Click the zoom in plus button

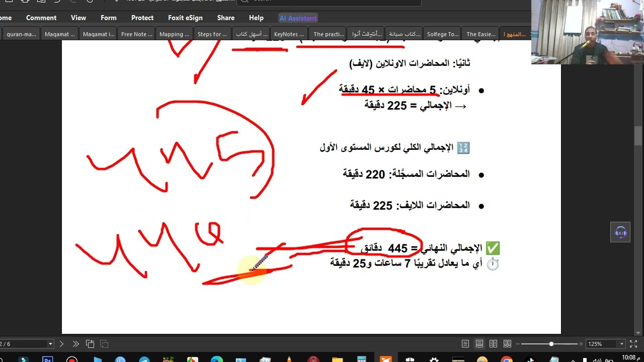point(581,344)
